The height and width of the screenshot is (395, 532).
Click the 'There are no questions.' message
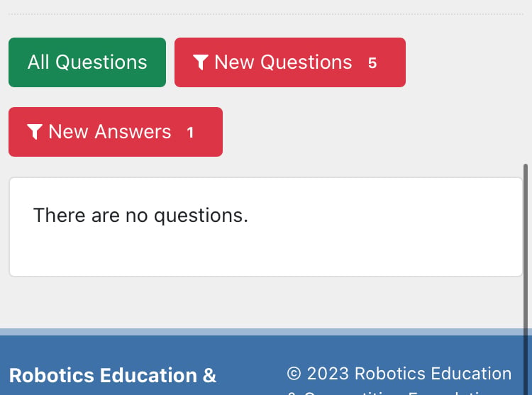pyautogui.click(x=141, y=216)
